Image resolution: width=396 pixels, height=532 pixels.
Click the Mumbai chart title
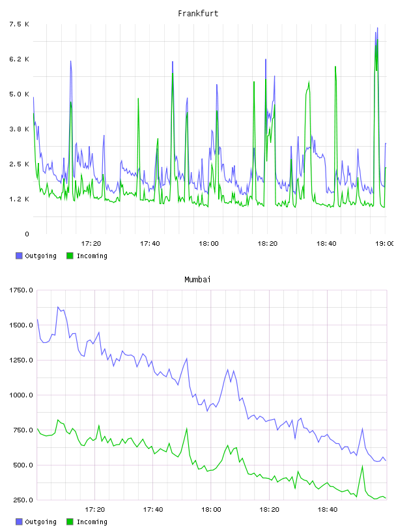coord(197,280)
